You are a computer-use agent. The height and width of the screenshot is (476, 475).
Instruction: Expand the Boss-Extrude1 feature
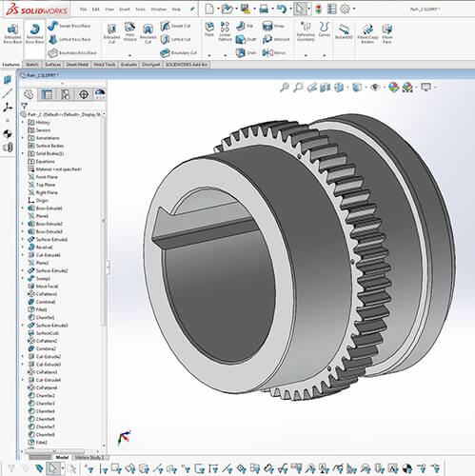coord(23,208)
